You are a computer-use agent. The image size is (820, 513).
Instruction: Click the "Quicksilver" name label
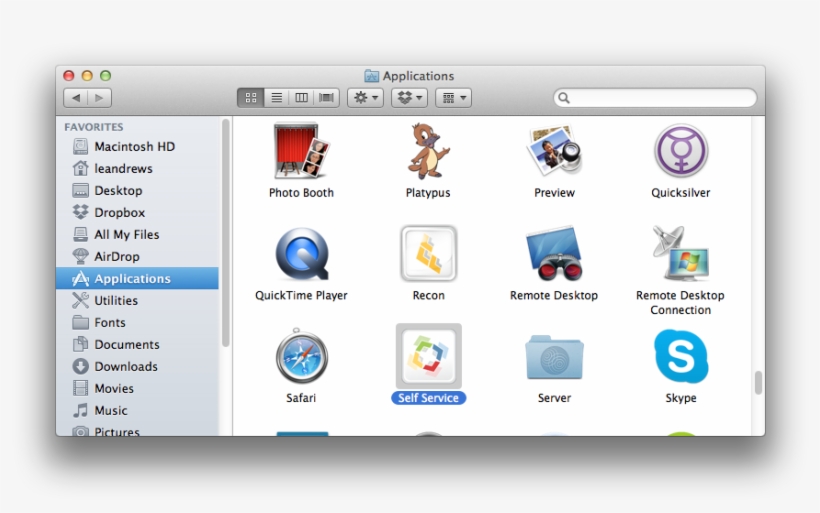point(680,192)
